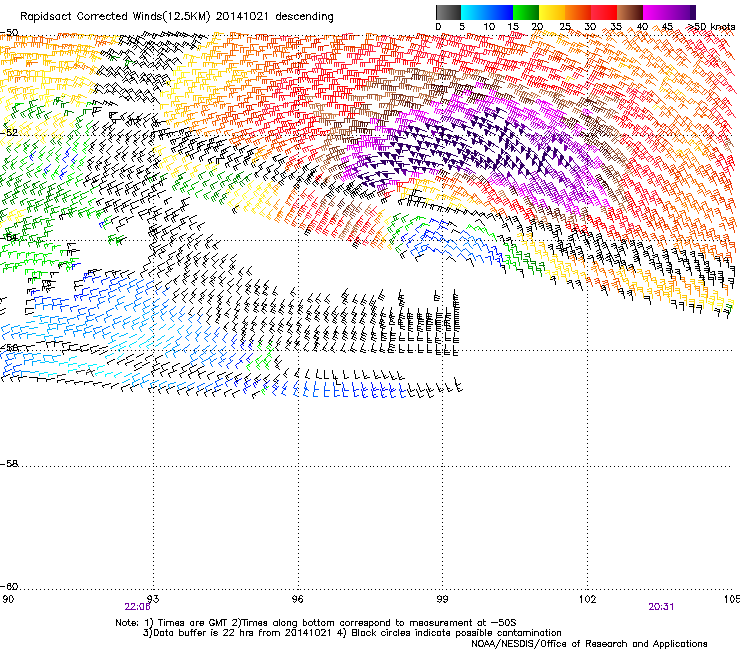The image size is (740, 650).
Task: Select the cyan-blue 5-15 knots legend swatch
Action: coord(487,12)
